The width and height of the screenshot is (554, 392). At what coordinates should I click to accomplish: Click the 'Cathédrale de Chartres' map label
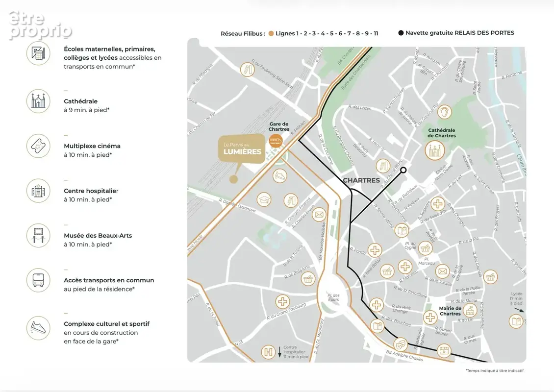442,133
